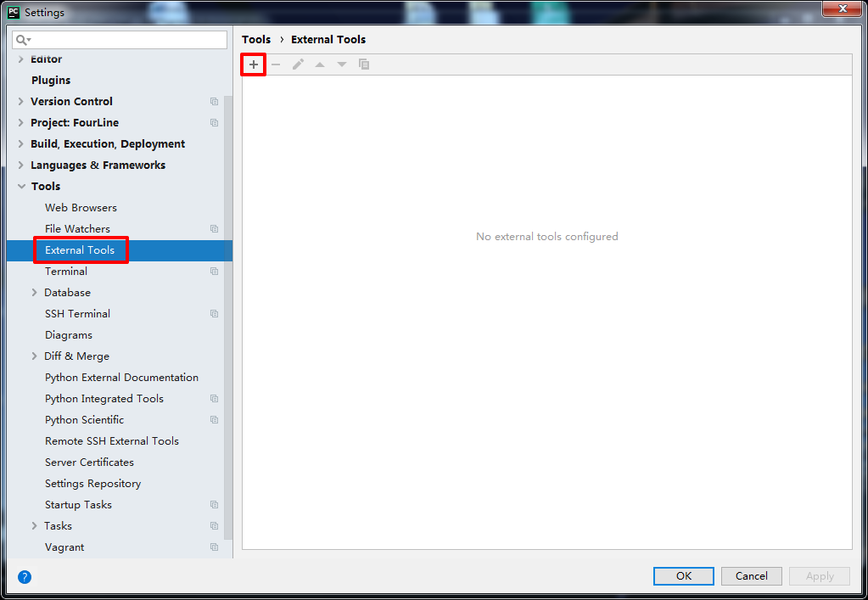Open Diagrams settings page
Viewport: 868px width, 600px height.
tap(69, 335)
